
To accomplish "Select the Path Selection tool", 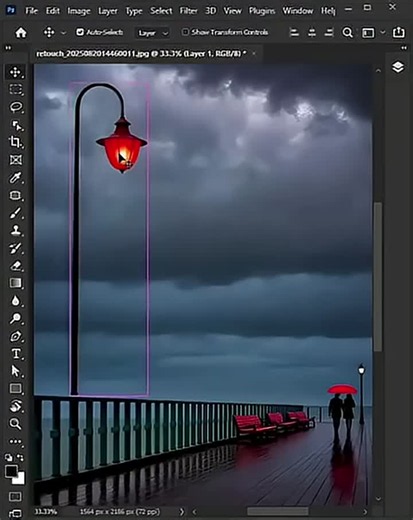I will [x=15, y=371].
